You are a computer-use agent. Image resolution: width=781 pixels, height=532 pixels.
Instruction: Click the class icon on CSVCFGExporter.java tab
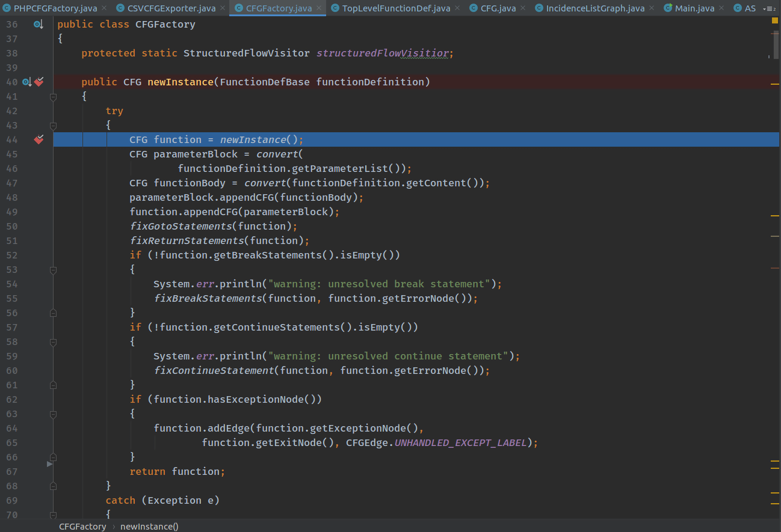point(120,8)
